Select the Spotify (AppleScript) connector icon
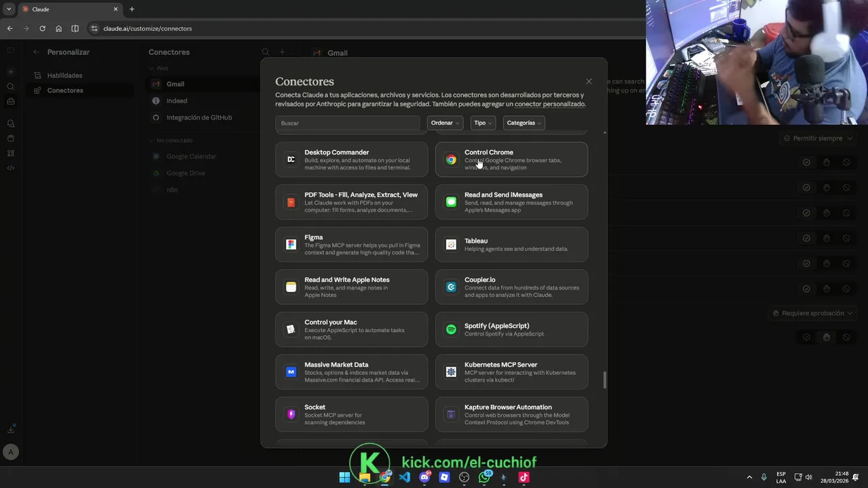This screenshot has width=868, height=488. (451, 329)
